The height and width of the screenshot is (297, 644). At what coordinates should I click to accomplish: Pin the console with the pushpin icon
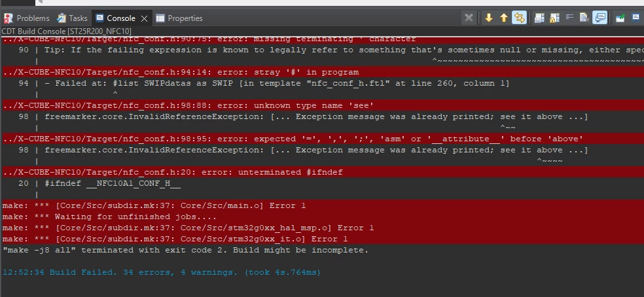click(620, 18)
